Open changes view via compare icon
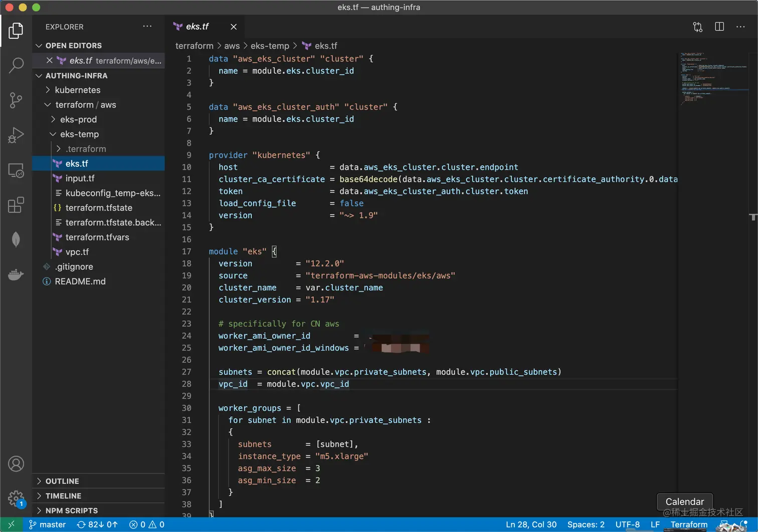Viewport: 758px width, 532px height. pos(697,27)
